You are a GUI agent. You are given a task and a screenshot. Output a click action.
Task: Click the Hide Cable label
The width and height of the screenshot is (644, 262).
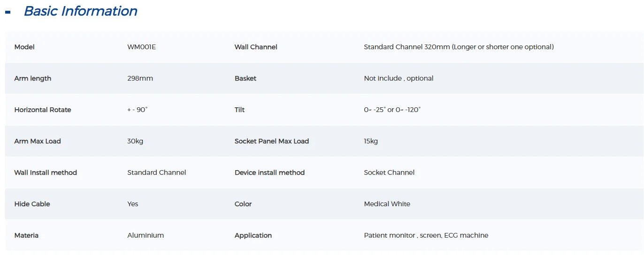click(32, 204)
